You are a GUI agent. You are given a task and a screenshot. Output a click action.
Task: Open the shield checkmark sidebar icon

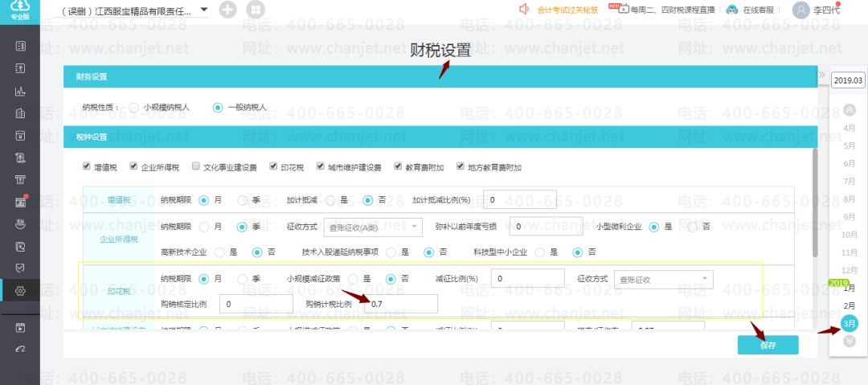(20, 268)
